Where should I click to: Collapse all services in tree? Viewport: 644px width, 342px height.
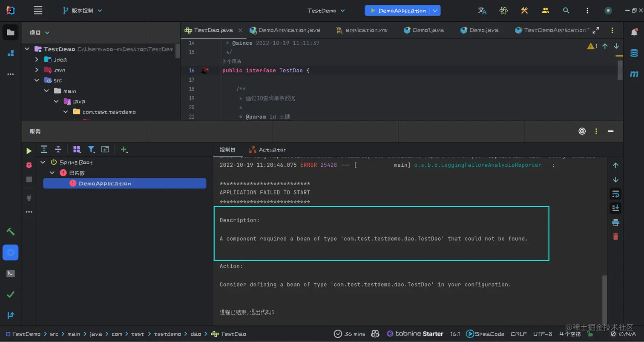58,149
